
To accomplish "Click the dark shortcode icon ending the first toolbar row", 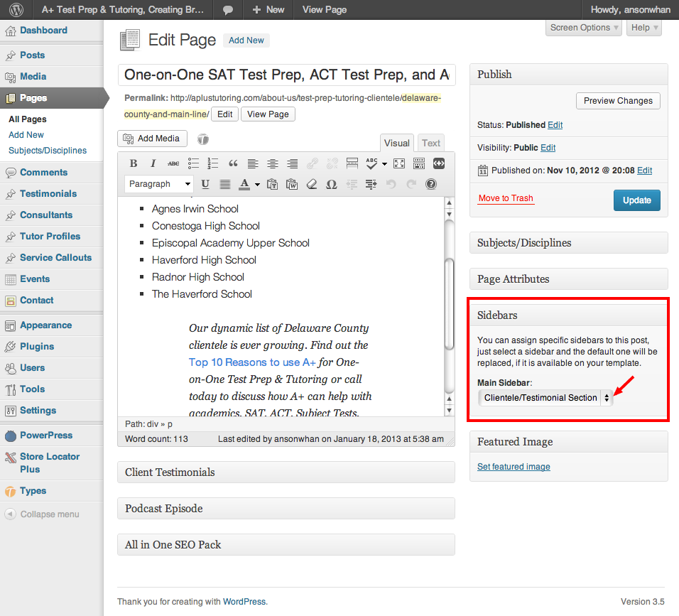I will pyautogui.click(x=439, y=163).
